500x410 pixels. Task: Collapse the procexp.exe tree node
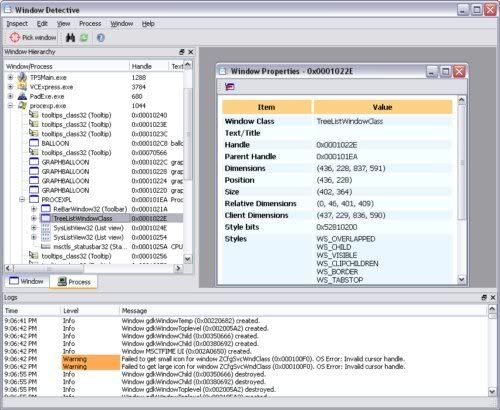click(10, 106)
